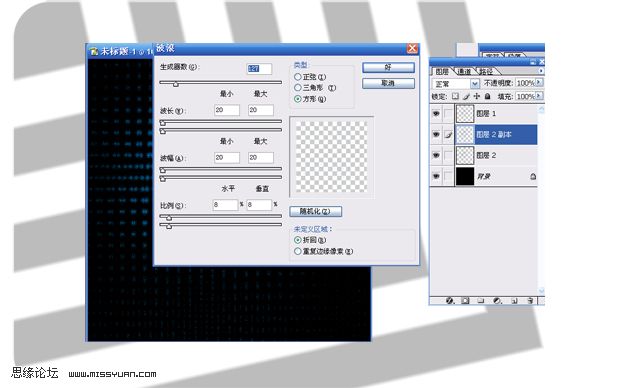Click the 随机化 button
This screenshot has width=624, height=388.
315,211
